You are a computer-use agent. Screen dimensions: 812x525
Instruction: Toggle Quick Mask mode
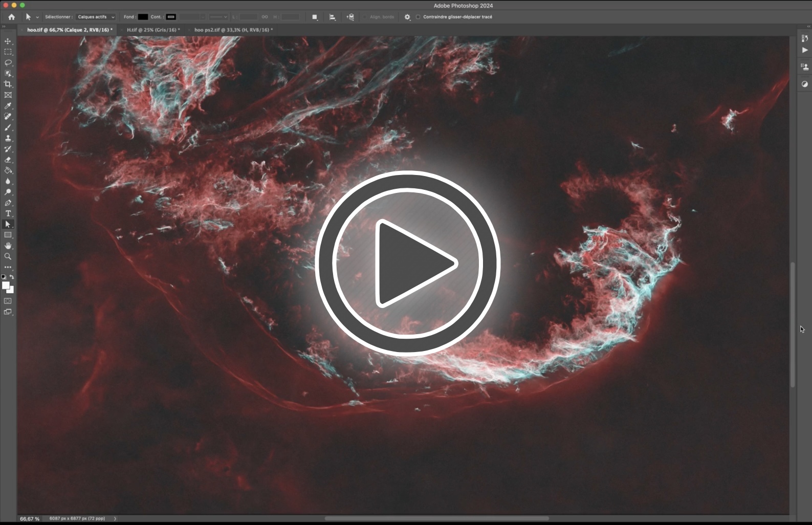(8, 301)
